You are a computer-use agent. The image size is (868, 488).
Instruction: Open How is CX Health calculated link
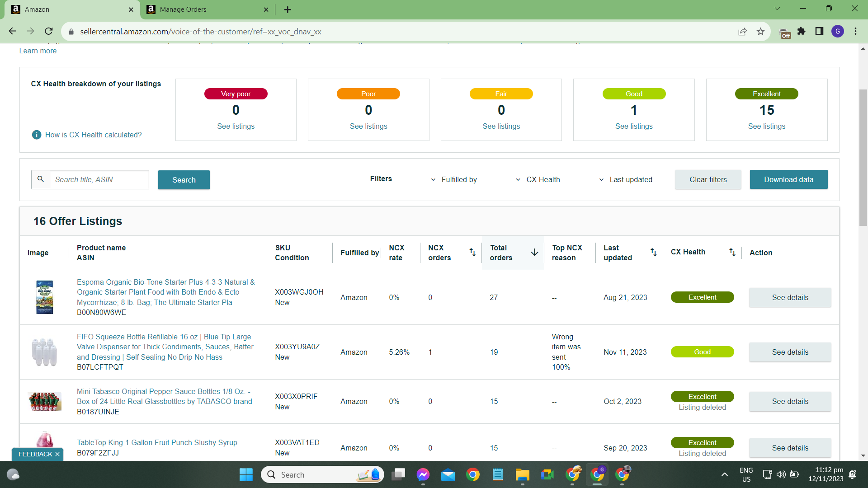[x=93, y=135]
